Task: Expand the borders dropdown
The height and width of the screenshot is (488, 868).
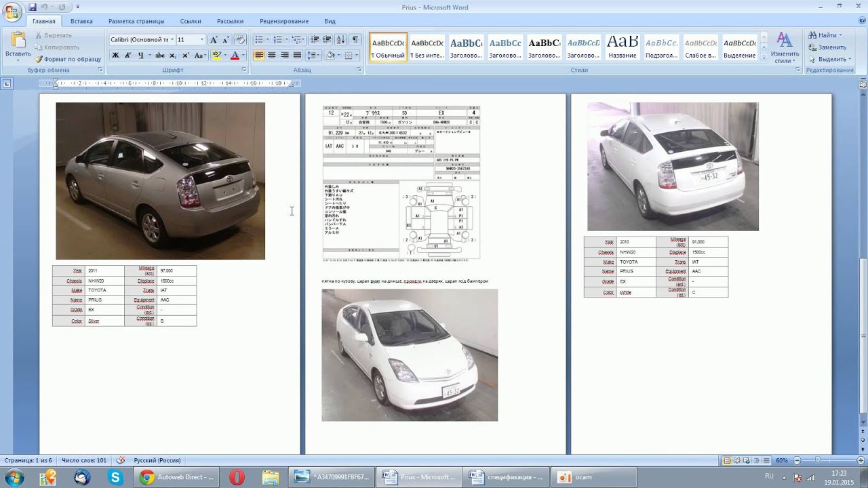Action: pos(357,56)
